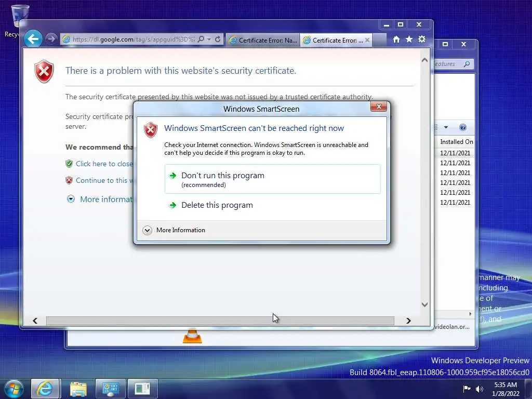Select the last 12/11/2021 installed date row
The height and width of the screenshot is (399, 532).
point(455,203)
